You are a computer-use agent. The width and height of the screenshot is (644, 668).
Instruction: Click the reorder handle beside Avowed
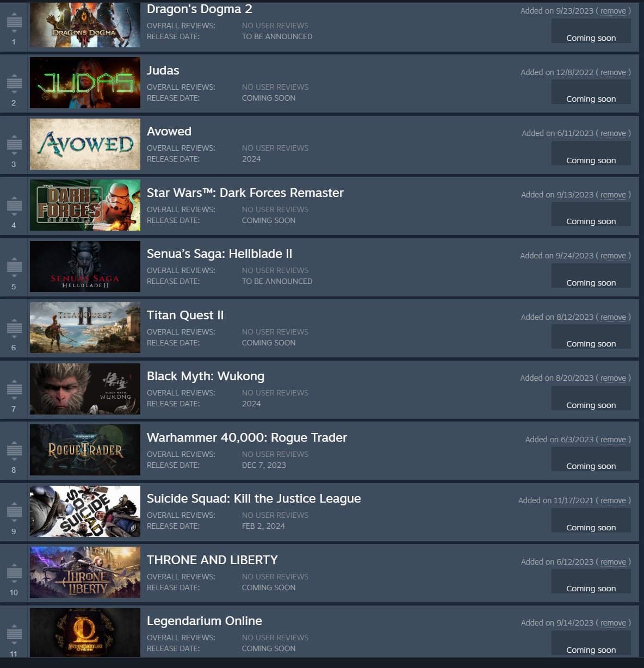tap(14, 144)
